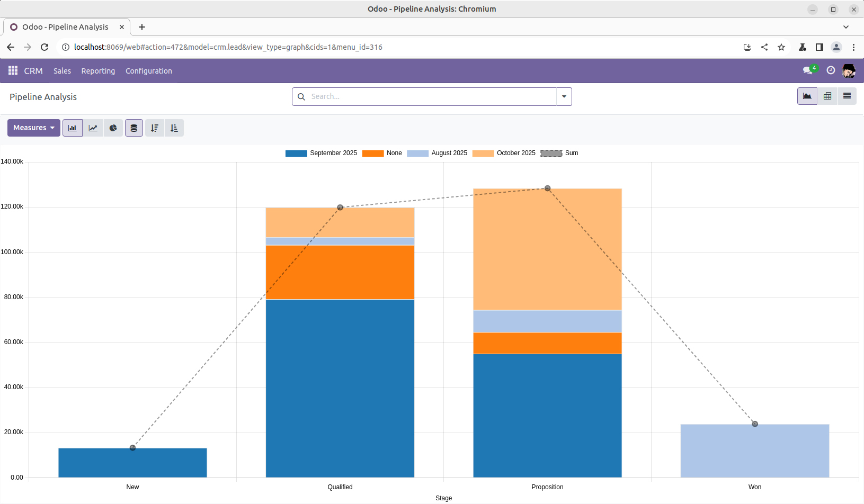Switch to line chart view
Viewport: 864px width, 504px height.
(x=93, y=128)
